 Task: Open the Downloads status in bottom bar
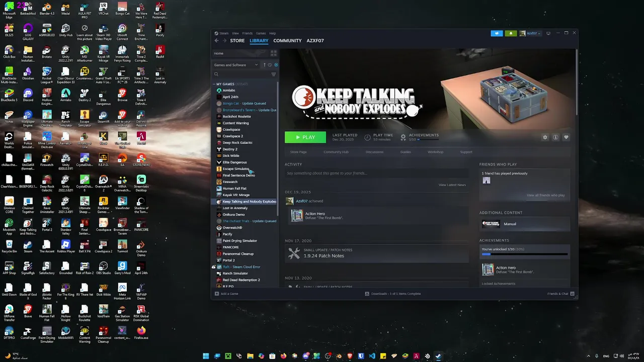pyautogui.click(x=393, y=294)
